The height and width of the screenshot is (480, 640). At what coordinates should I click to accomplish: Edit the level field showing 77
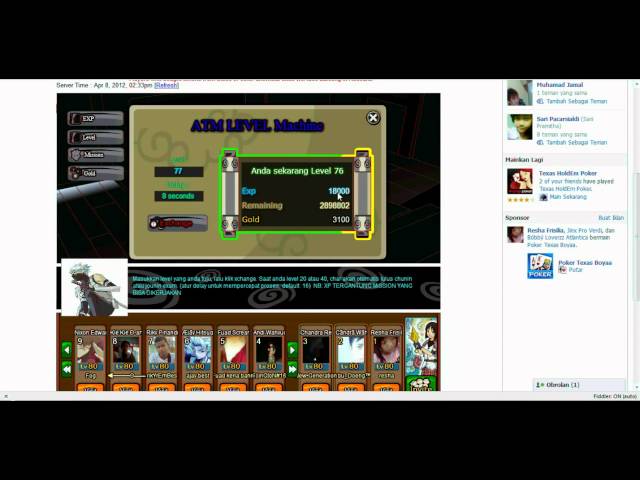[x=179, y=171]
